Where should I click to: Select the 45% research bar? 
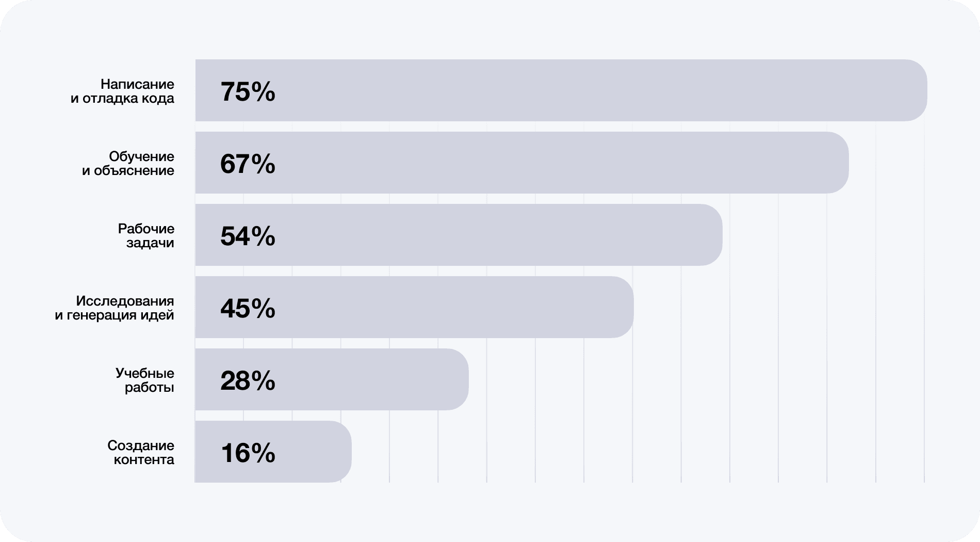[414, 307]
